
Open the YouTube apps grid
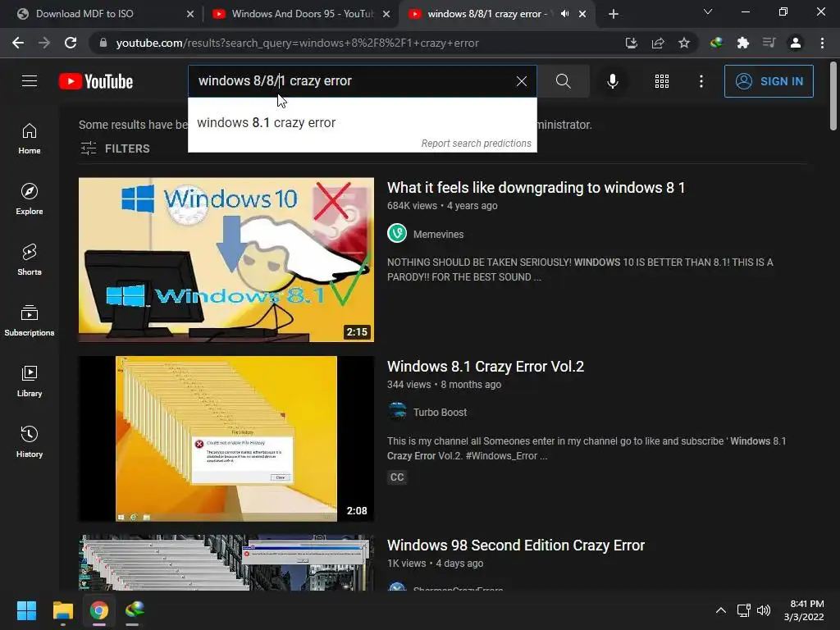(x=662, y=81)
